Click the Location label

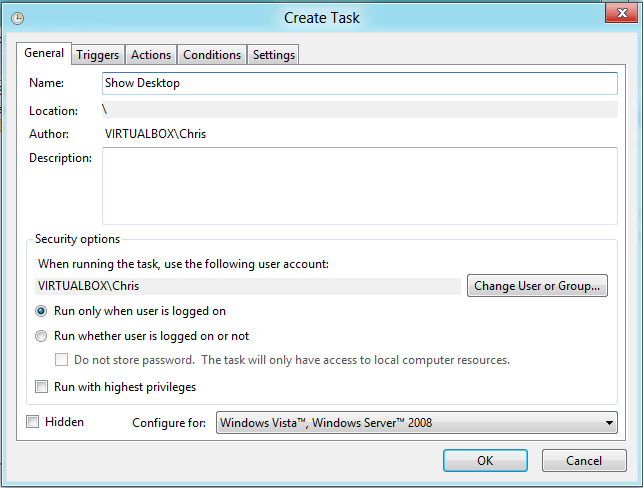pos(53,111)
